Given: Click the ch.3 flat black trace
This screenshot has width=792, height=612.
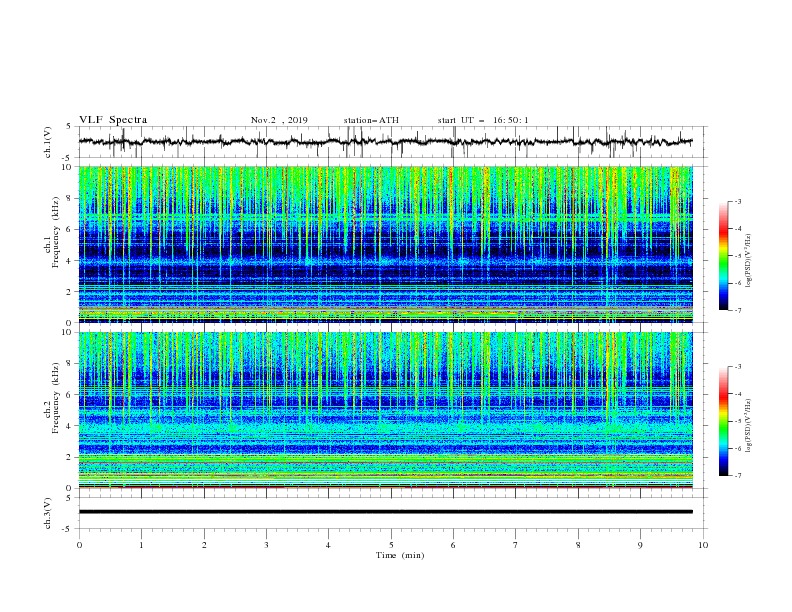Looking at the screenshot, I should [385, 512].
